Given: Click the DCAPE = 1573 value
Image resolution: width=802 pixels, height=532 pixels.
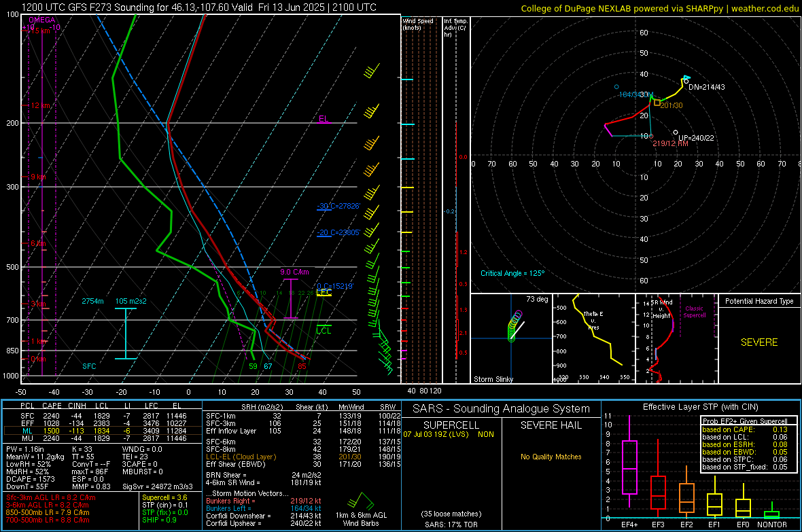Looking at the screenshot, I should 31,479.
